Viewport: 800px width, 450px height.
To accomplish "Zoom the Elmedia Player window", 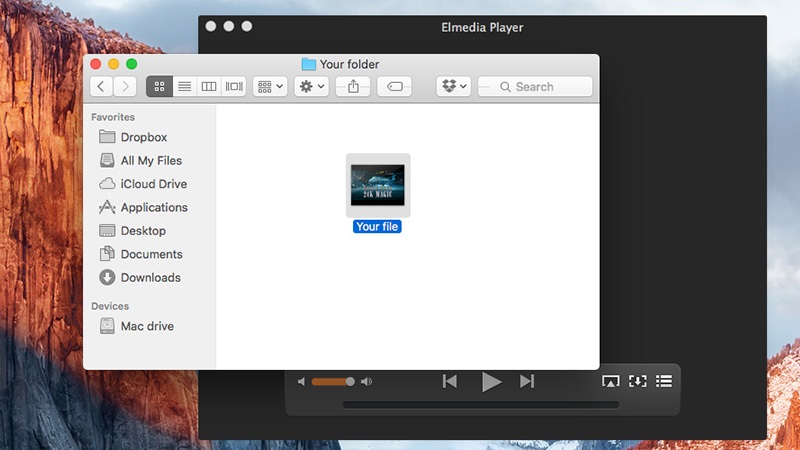I will (x=247, y=26).
